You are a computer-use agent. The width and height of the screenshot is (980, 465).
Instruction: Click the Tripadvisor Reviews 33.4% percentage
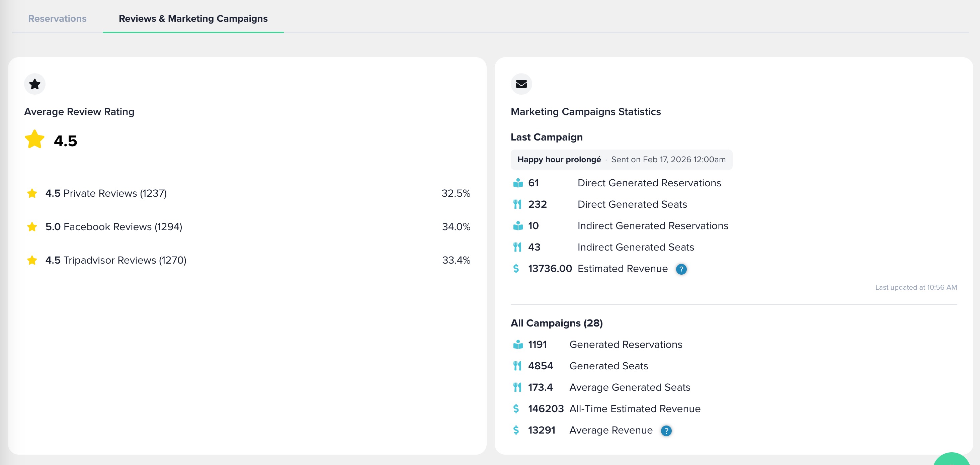[456, 261]
